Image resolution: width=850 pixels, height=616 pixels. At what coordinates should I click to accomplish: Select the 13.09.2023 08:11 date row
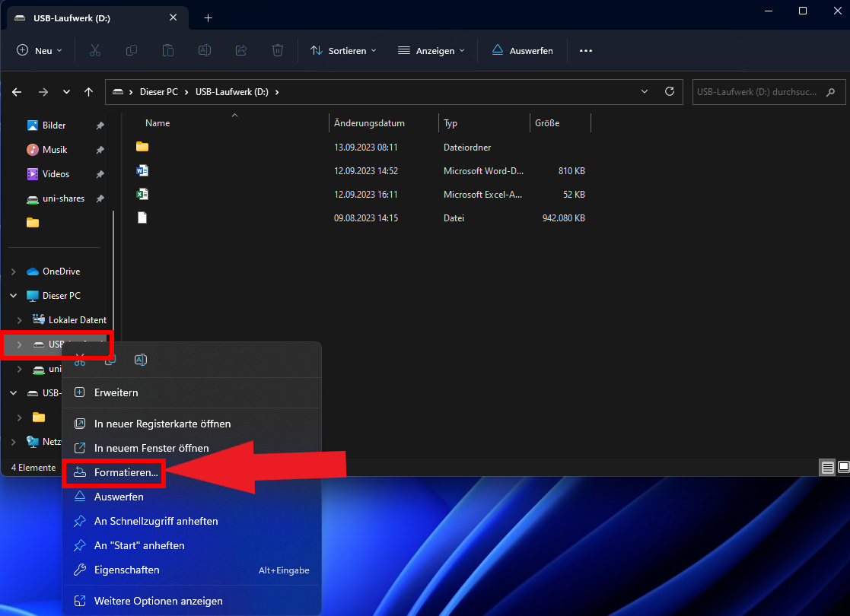tap(366, 147)
